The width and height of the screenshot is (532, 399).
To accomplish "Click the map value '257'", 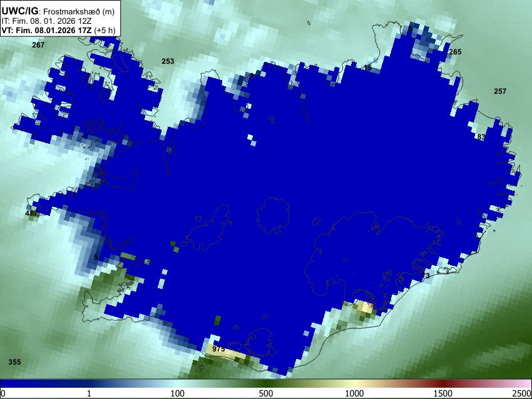I will coord(500,91).
